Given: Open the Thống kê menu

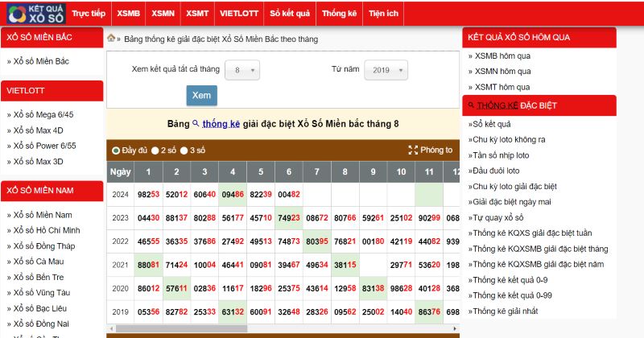Looking at the screenshot, I should (338, 14).
